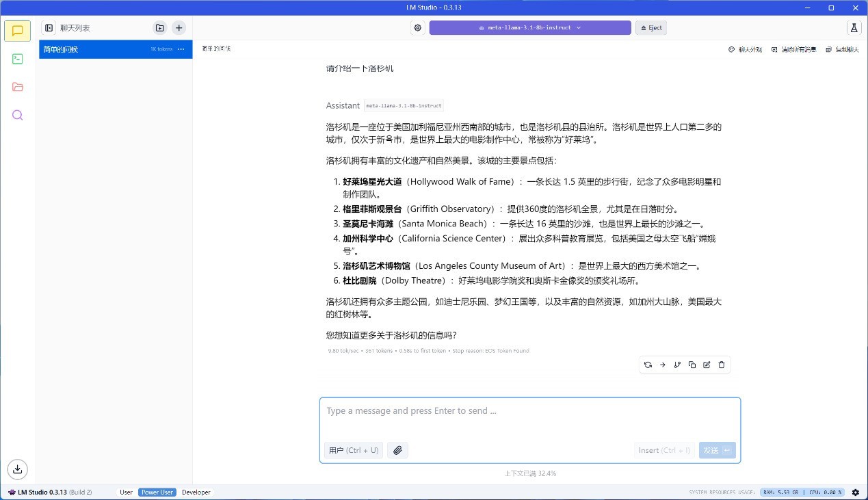Branch the conversation from this message
The width and height of the screenshot is (868, 500).
click(677, 365)
